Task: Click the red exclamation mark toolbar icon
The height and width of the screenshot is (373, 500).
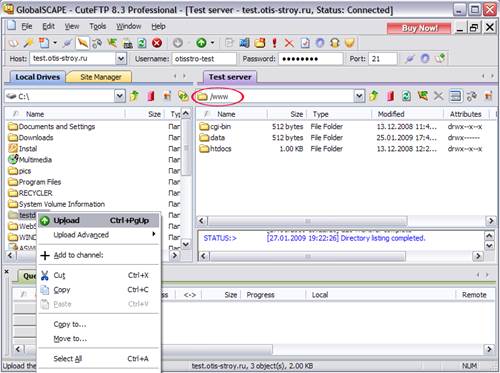Action: (x=274, y=43)
